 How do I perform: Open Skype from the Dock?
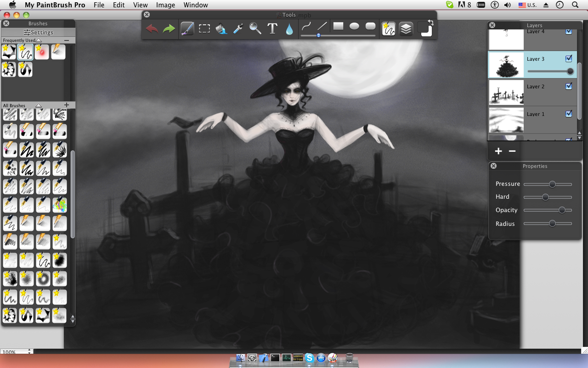309,357
